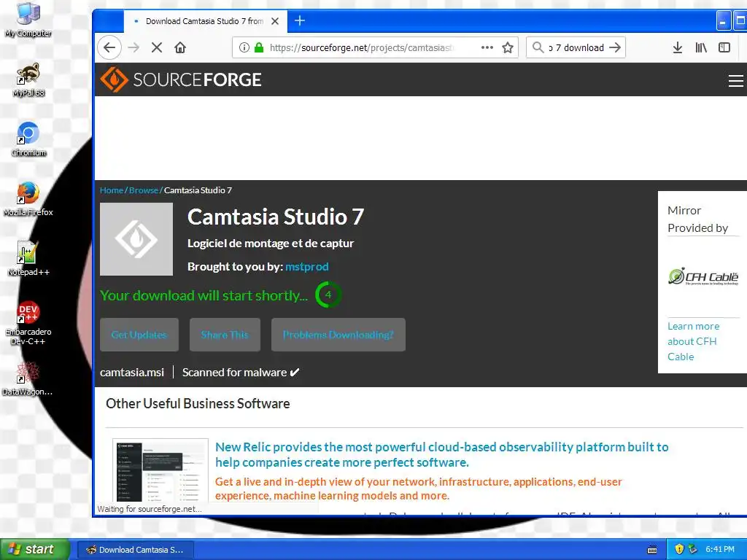
Task: Click the Share This button
Action: click(225, 335)
